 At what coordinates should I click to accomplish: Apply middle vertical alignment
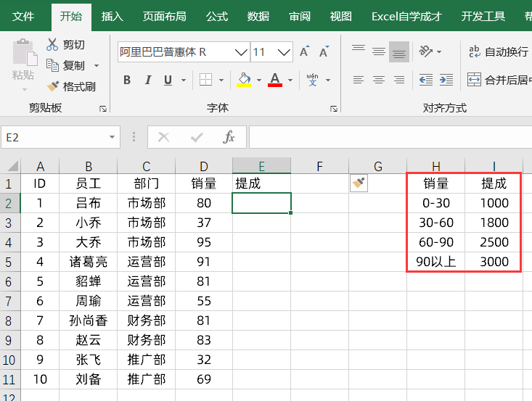pyautogui.click(x=379, y=51)
